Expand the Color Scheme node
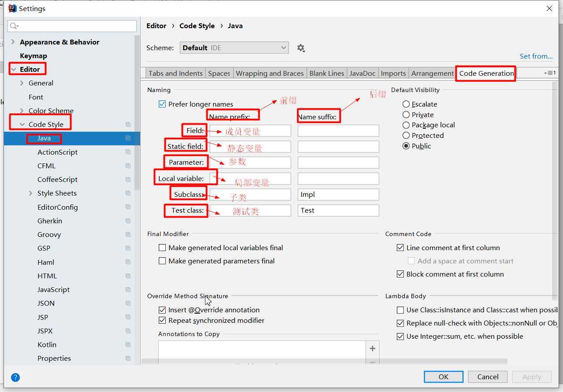The height and width of the screenshot is (392, 563). tap(22, 111)
